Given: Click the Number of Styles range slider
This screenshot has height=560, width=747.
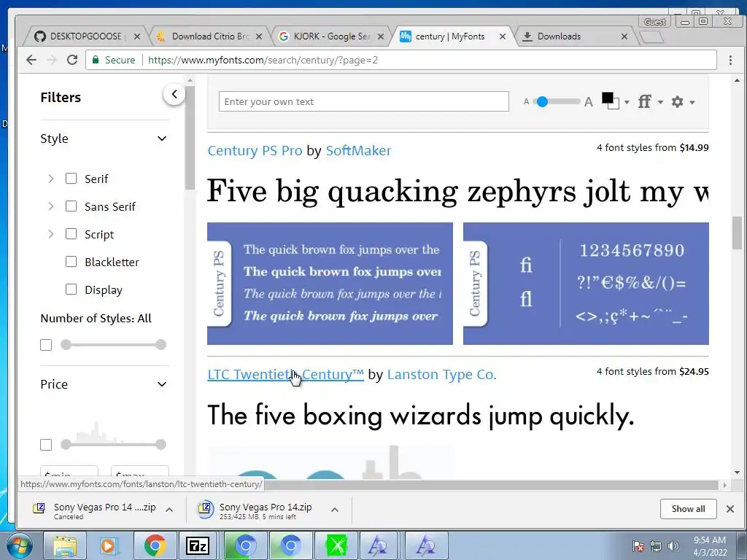Looking at the screenshot, I should tap(113, 345).
